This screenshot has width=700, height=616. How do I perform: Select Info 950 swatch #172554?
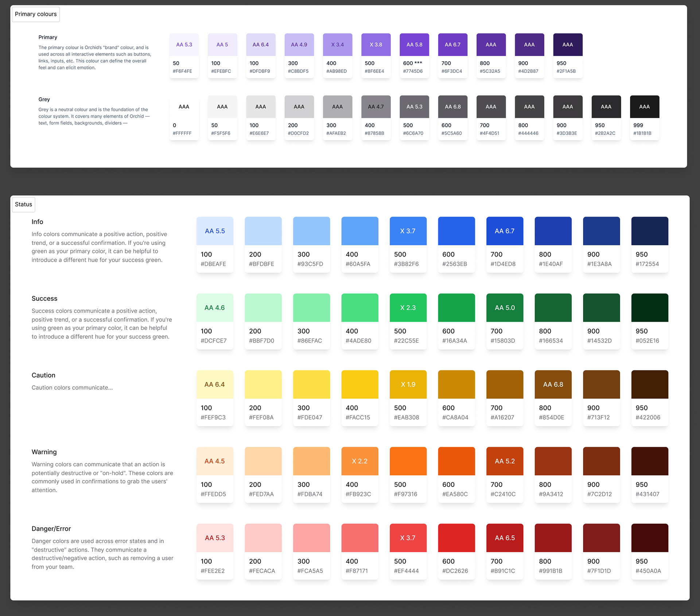click(x=649, y=231)
